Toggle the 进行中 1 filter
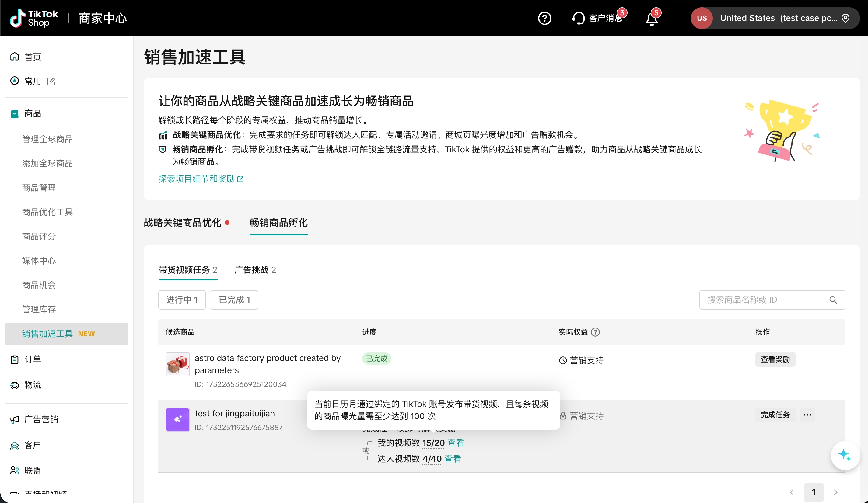Screen dimensions: 868x503 182,300
